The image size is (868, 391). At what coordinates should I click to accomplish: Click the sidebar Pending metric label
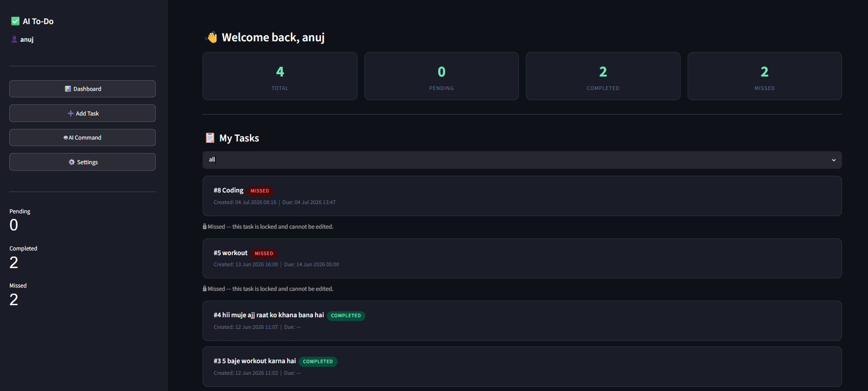click(x=20, y=211)
